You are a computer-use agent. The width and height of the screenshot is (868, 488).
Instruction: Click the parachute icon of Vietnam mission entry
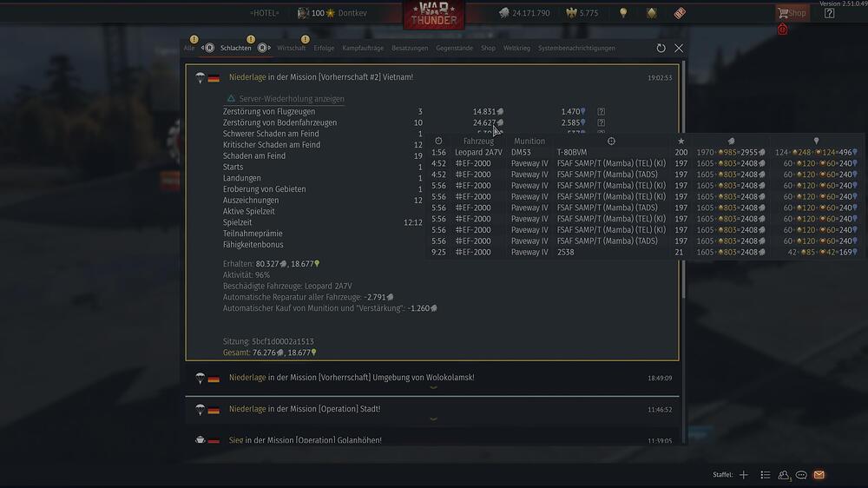pyautogui.click(x=200, y=77)
